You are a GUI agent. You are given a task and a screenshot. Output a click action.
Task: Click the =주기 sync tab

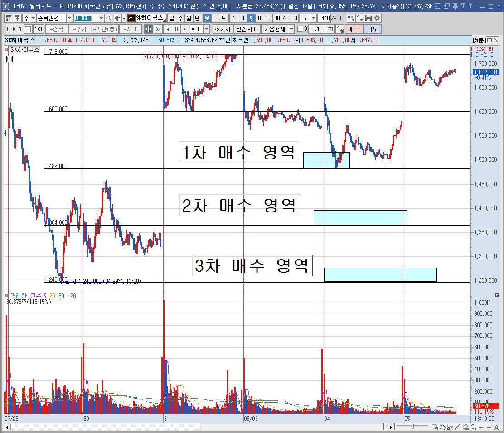(79, 29)
